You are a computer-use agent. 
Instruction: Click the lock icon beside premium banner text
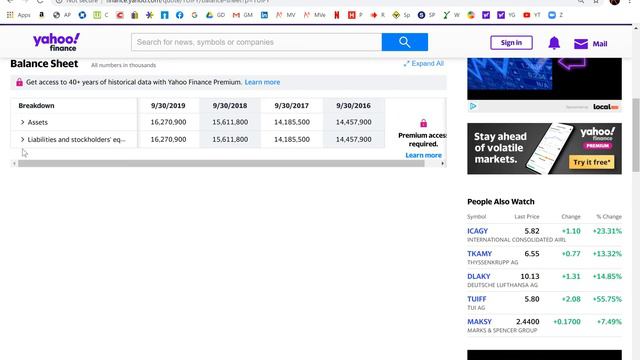pos(19,82)
